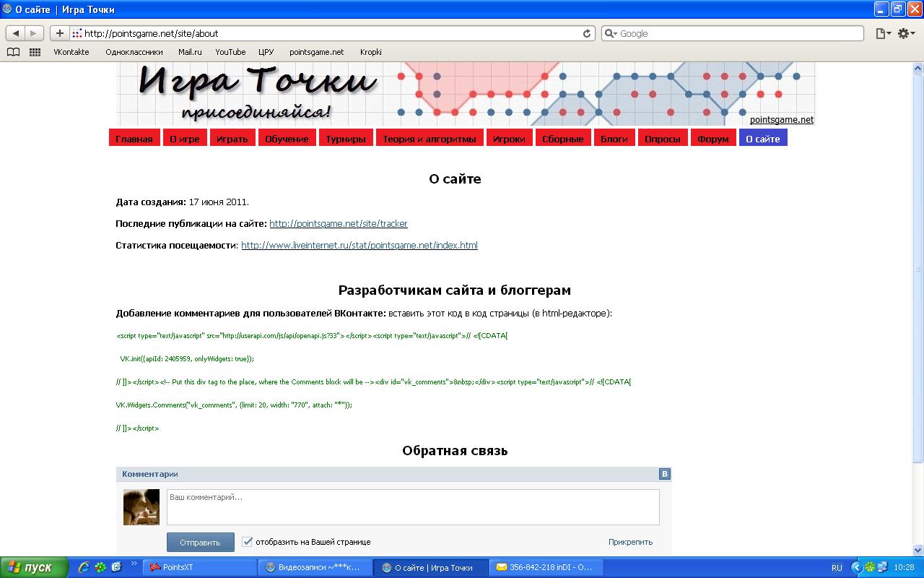This screenshot has height=578, width=924.
Task: Open Internet Explorer from quick launch
Action: [x=84, y=567]
